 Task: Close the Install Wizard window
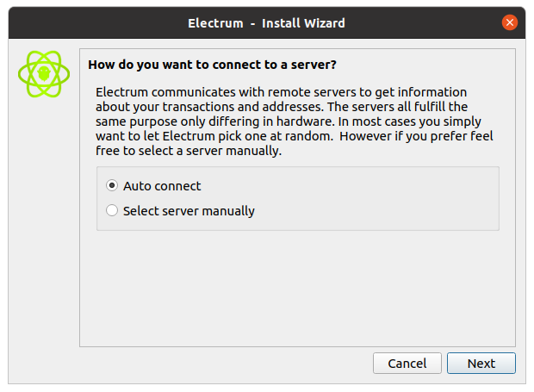point(510,22)
